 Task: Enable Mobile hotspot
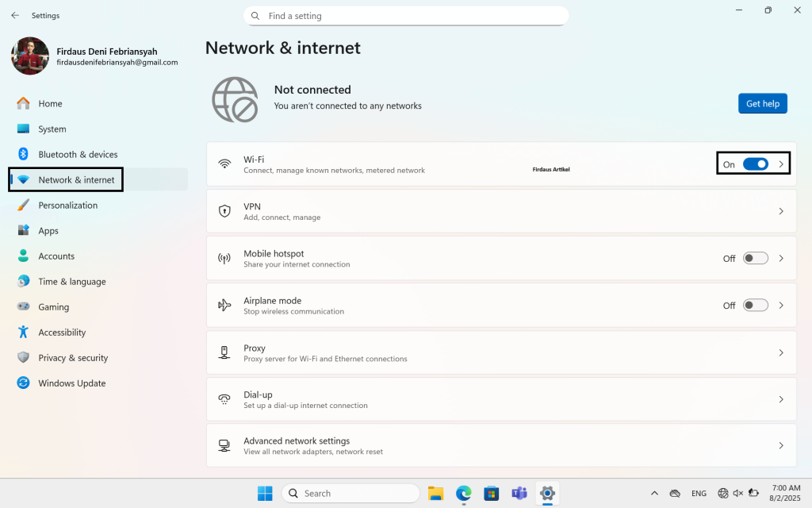pos(755,257)
